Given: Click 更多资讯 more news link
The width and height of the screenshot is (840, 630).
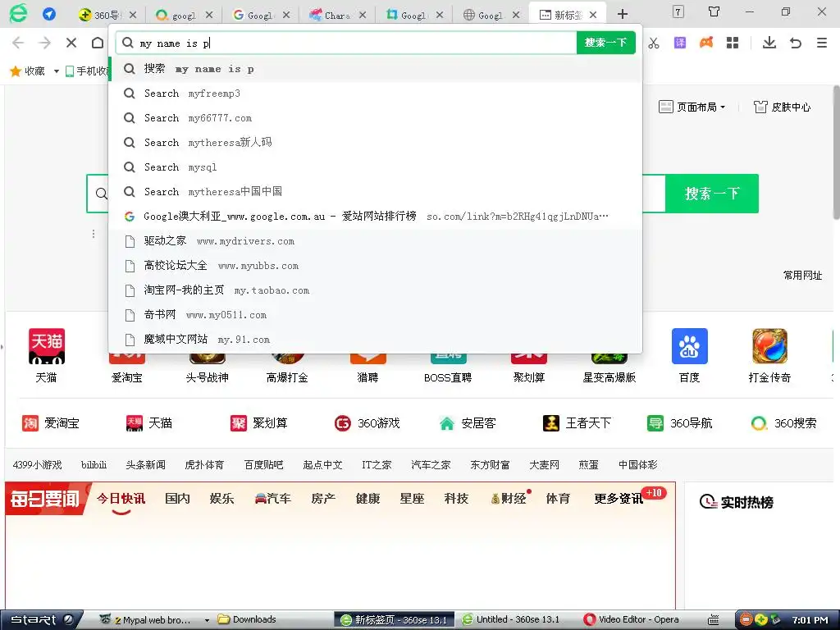Looking at the screenshot, I should click(619, 499).
